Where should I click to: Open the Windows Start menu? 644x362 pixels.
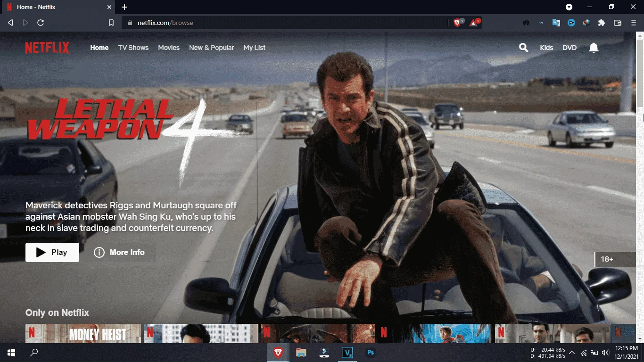click(x=11, y=353)
